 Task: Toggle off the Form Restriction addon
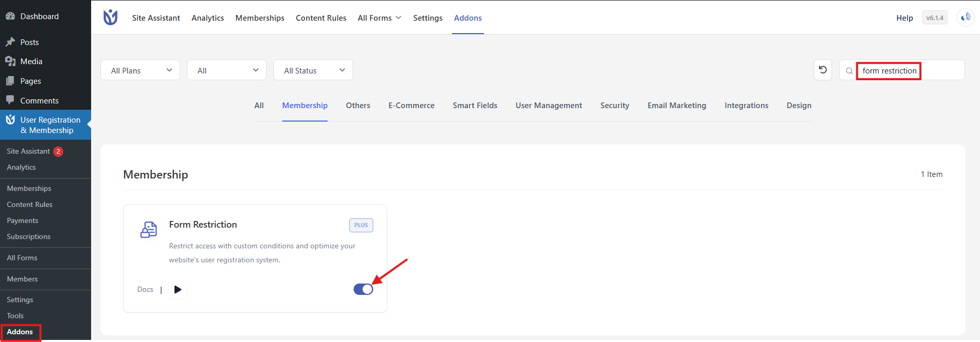click(363, 289)
